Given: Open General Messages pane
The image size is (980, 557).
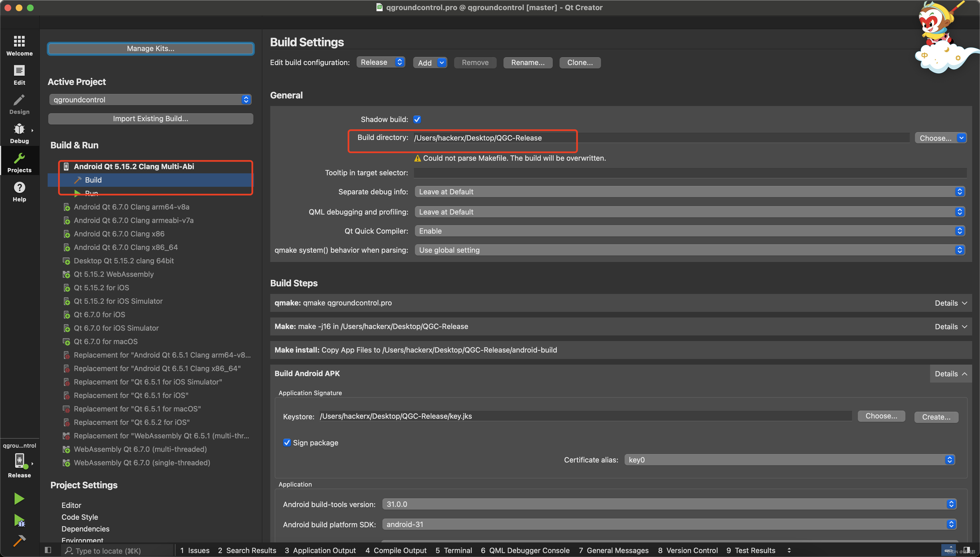Looking at the screenshot, I should click(613, 551).
